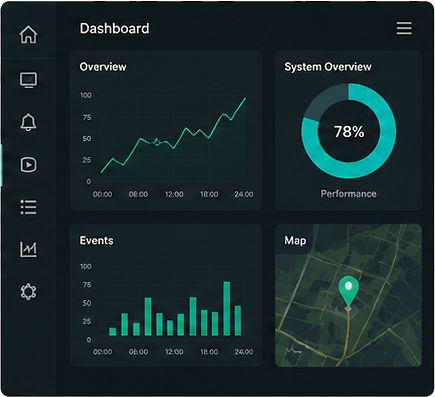The height and width of the screenshot is (397, 435).
Task: Click the 78% value in donut chart
Action: pos(349,131)
